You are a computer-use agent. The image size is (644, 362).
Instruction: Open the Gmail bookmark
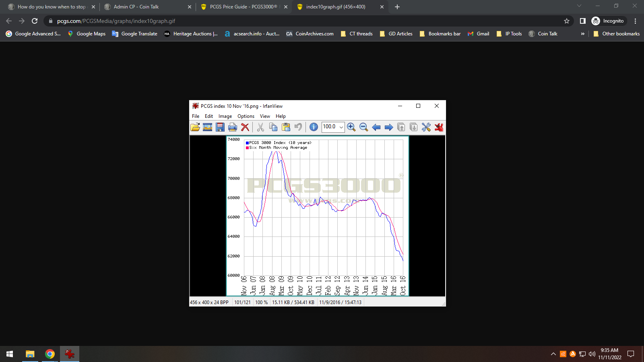(479, 34)
